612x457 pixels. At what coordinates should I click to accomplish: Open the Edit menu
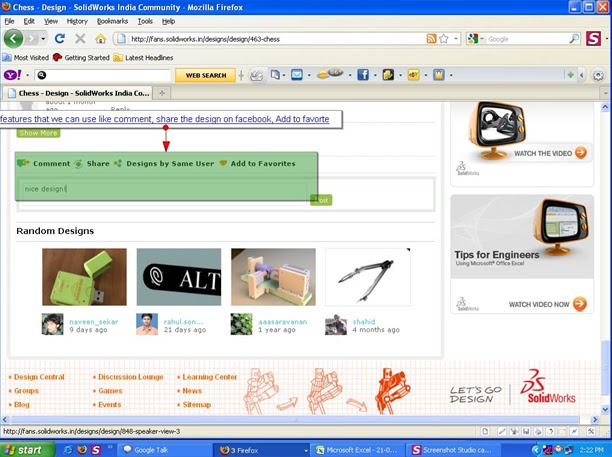point(29,21)
